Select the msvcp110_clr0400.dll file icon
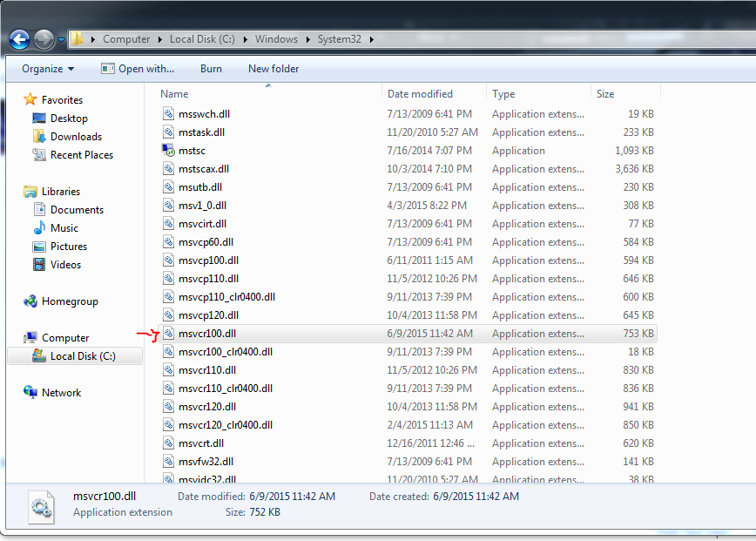 168,297
